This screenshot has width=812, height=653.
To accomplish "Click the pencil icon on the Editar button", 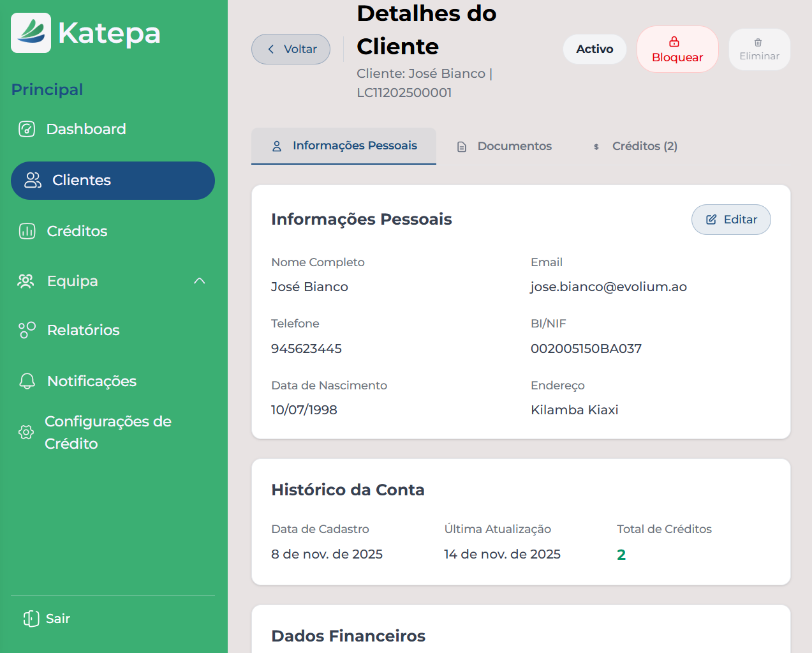I will tap(712, 219).
